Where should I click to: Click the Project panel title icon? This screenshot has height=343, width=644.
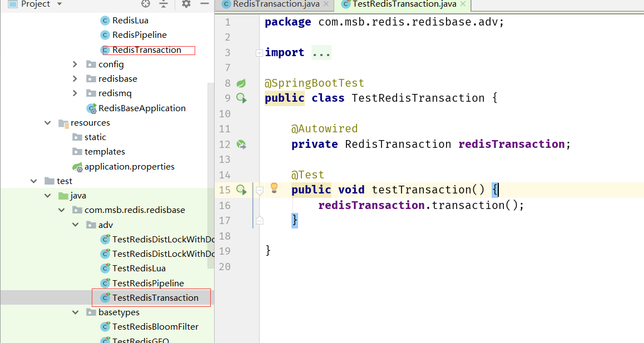13,4
